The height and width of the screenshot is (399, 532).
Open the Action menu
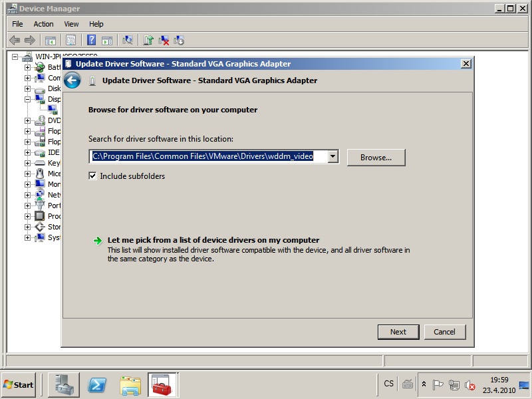click(43, 24)
